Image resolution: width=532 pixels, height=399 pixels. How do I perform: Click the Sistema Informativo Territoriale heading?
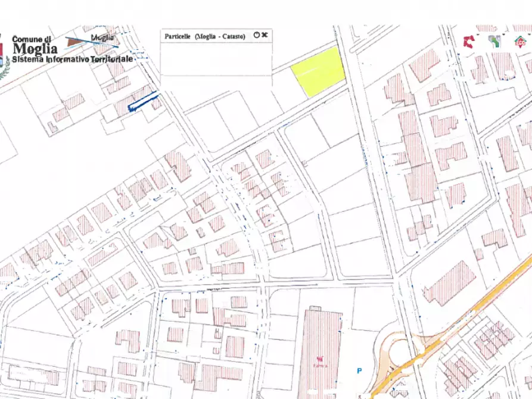[71, 60]
